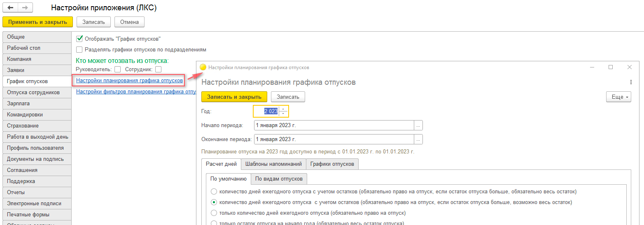
Task: Go back with the left arrow icon
Action: [x=10, y=8]
